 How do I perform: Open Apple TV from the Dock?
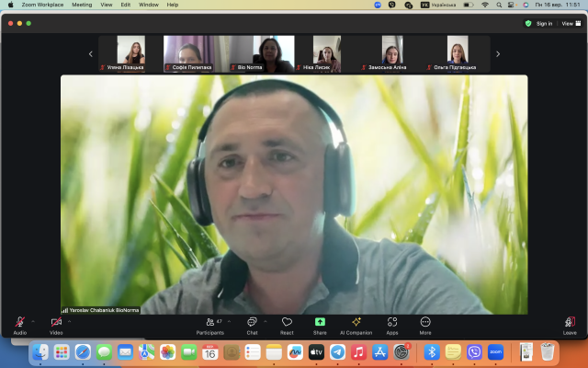coord(316,352)
